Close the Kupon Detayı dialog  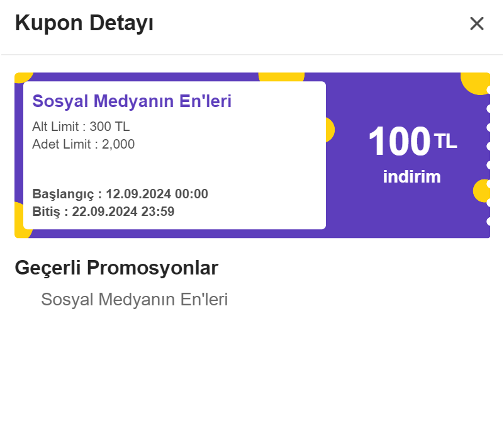coord(477,24)
